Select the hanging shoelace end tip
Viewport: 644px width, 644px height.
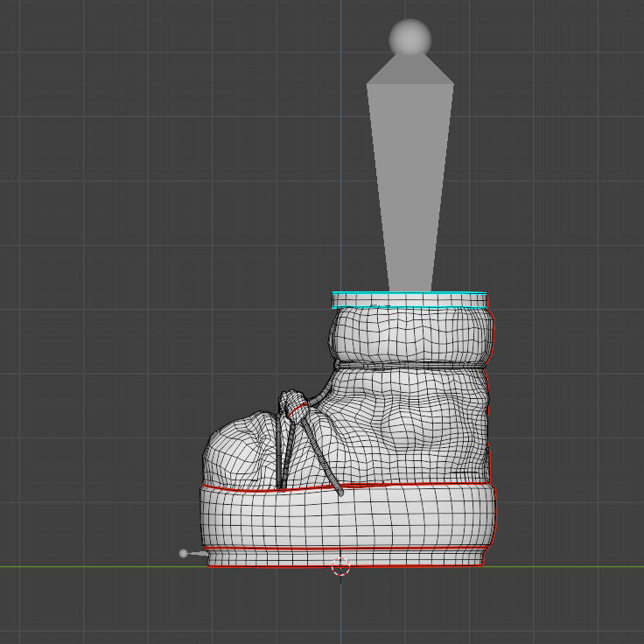point(340,493)
